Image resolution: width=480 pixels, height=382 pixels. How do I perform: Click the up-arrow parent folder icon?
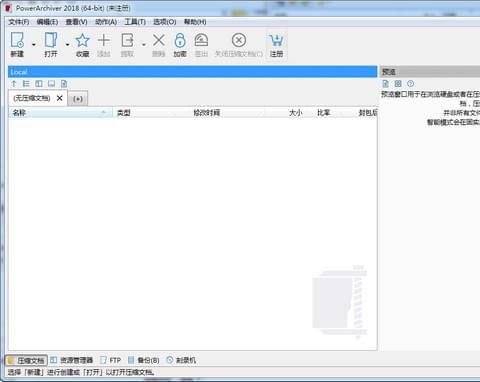pyautogui.click(x=14, y=84)
